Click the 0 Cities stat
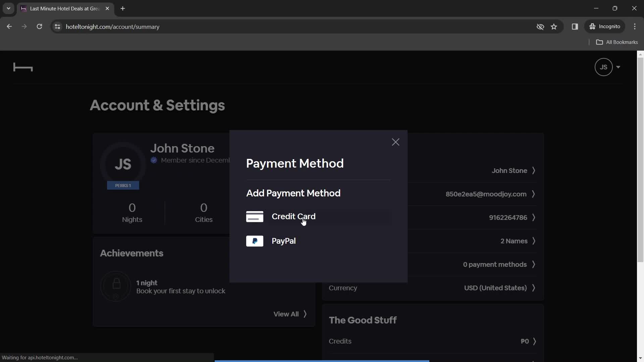The image size is (644, 362). pyautogui.click(x=204, y=213)
